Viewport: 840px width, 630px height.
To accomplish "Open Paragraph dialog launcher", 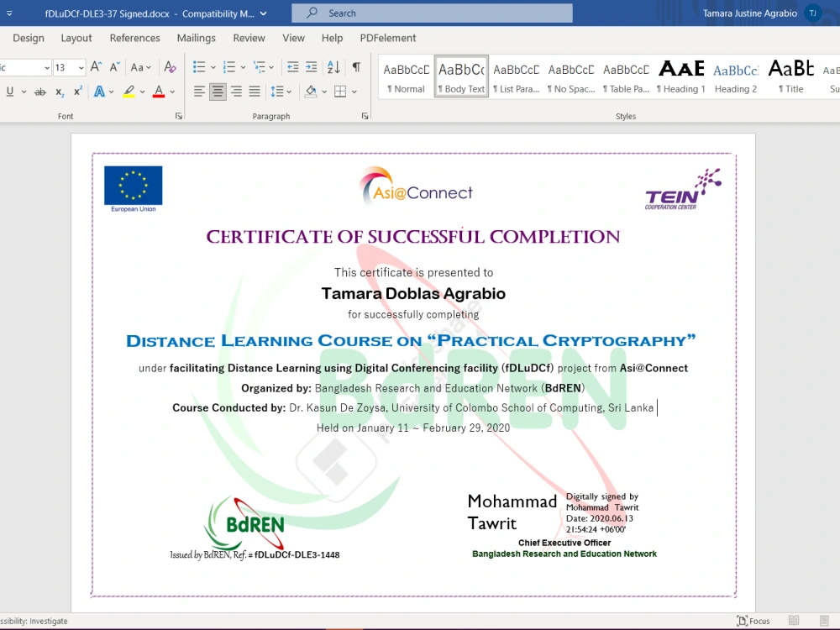I will [x=365, y=116].
